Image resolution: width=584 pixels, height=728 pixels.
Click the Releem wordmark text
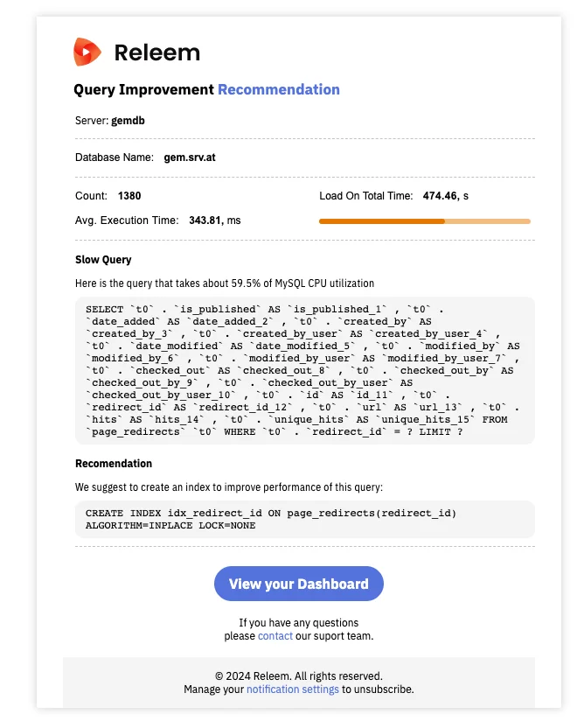[157, 52]
